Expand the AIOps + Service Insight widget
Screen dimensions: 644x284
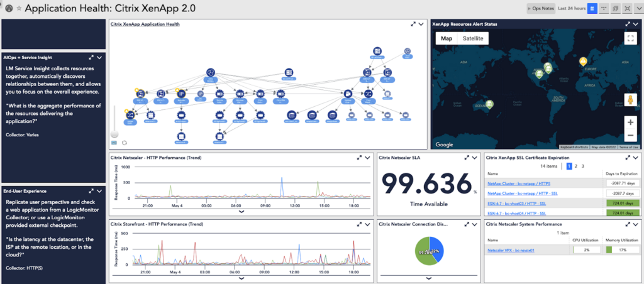click(91, 58)
